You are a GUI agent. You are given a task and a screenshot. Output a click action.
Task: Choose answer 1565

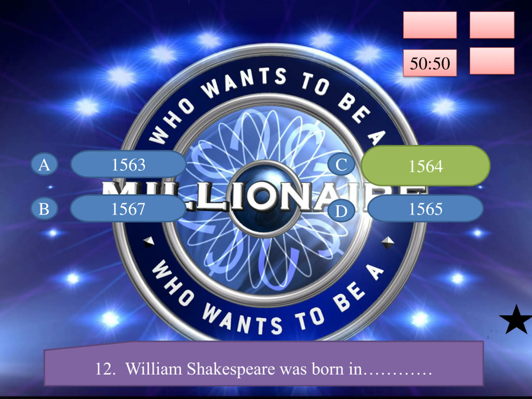pos(425,208)
